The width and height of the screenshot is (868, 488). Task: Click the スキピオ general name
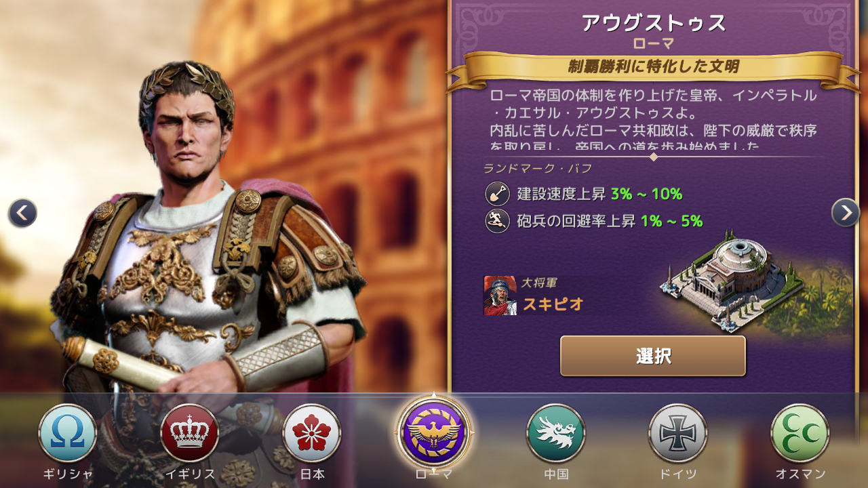pos(553,304)
